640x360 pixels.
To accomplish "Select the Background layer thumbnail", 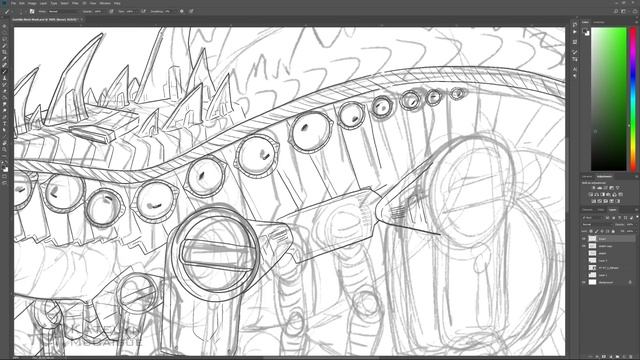I will 593,282.
